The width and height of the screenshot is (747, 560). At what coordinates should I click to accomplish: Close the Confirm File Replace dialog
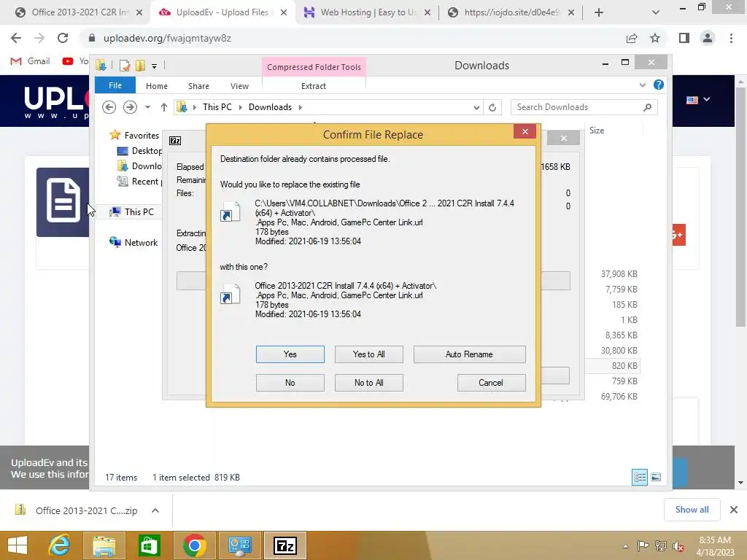[x=525, y=131]
